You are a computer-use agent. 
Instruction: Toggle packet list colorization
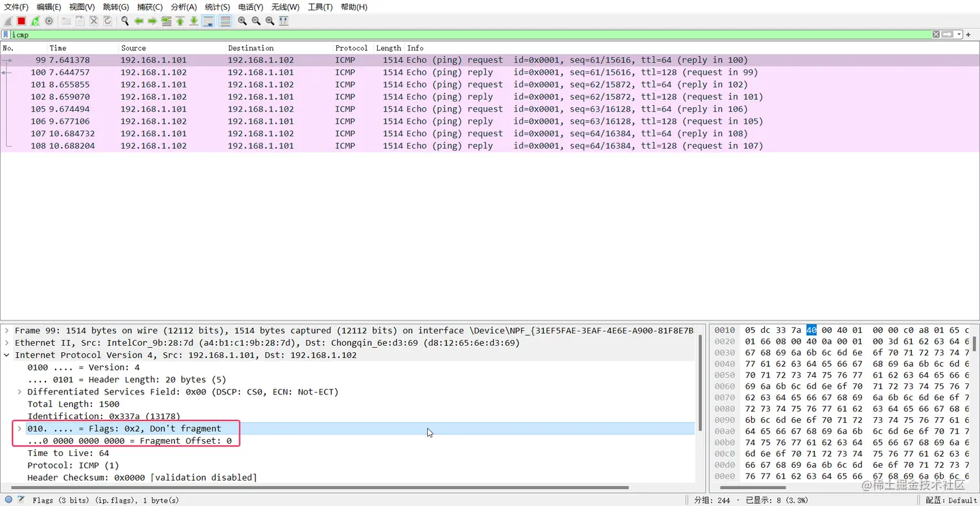225,21
